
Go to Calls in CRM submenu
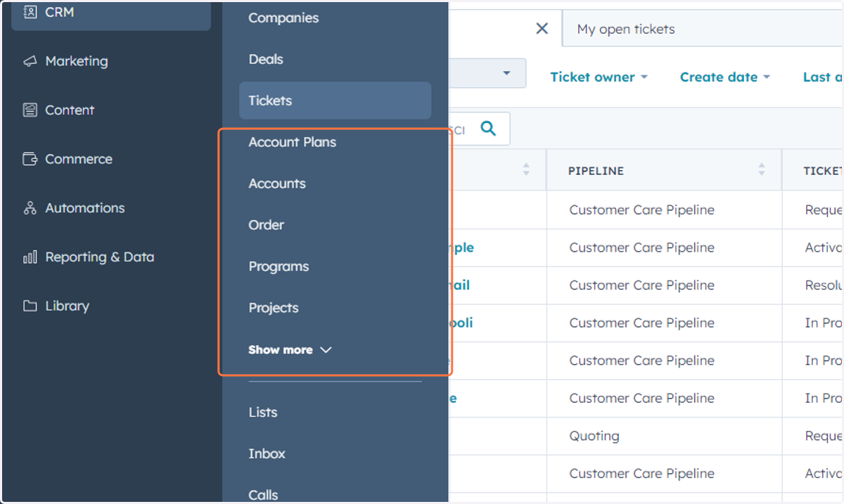[264, 496]
